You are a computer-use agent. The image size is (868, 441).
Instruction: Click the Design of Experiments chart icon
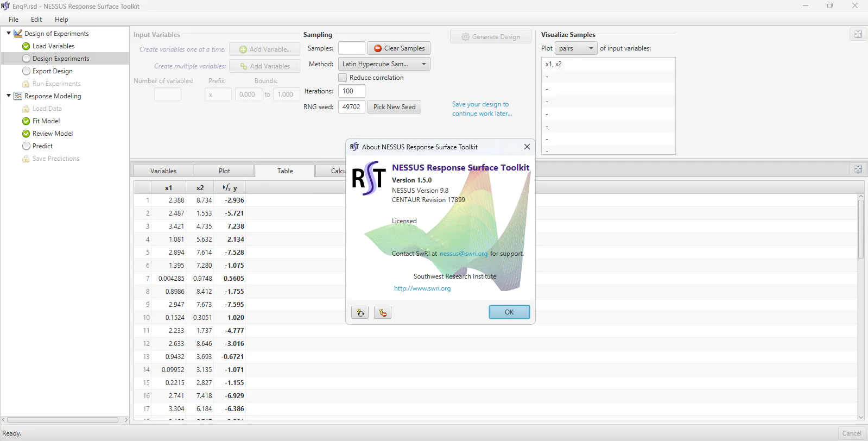18,34
